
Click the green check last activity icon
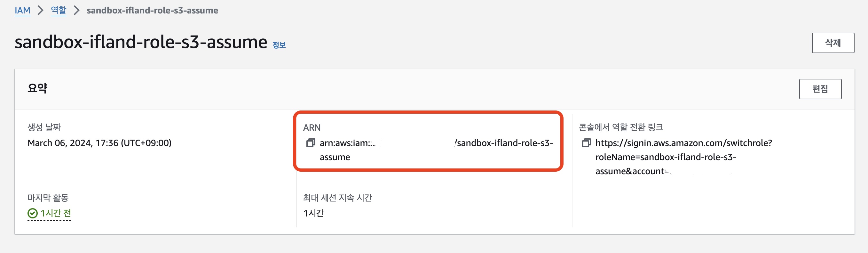point(32,213)
